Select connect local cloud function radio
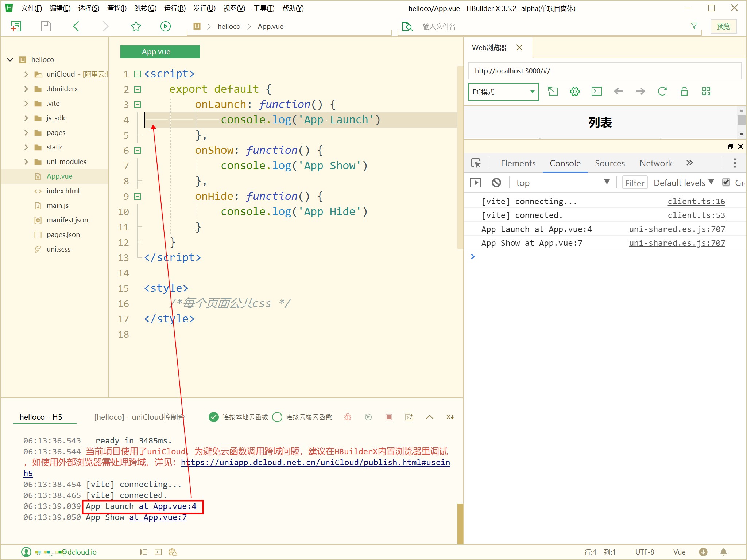This screenshot has height=560, width=747. point(214,417)
